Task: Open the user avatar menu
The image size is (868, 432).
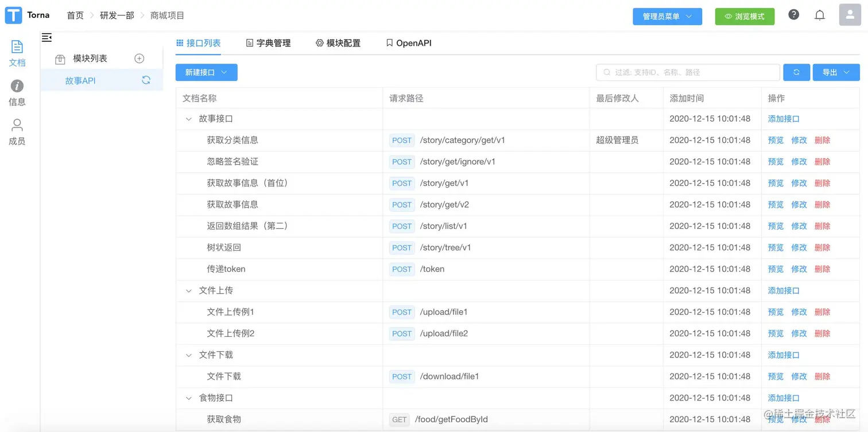Action: tap(850, 14)
